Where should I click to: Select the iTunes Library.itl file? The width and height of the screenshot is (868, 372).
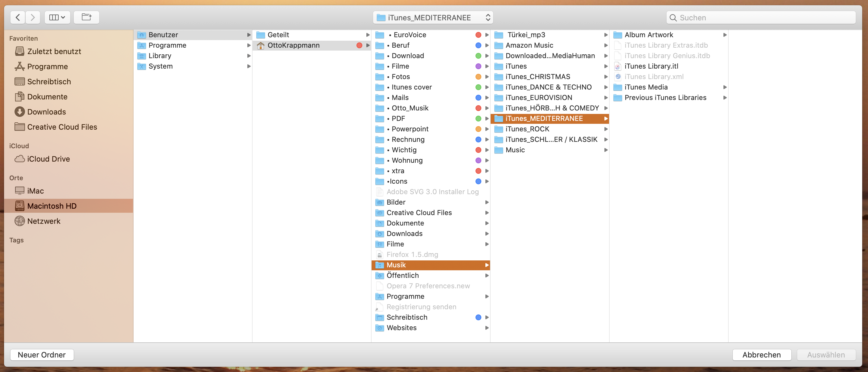[651, 66]
